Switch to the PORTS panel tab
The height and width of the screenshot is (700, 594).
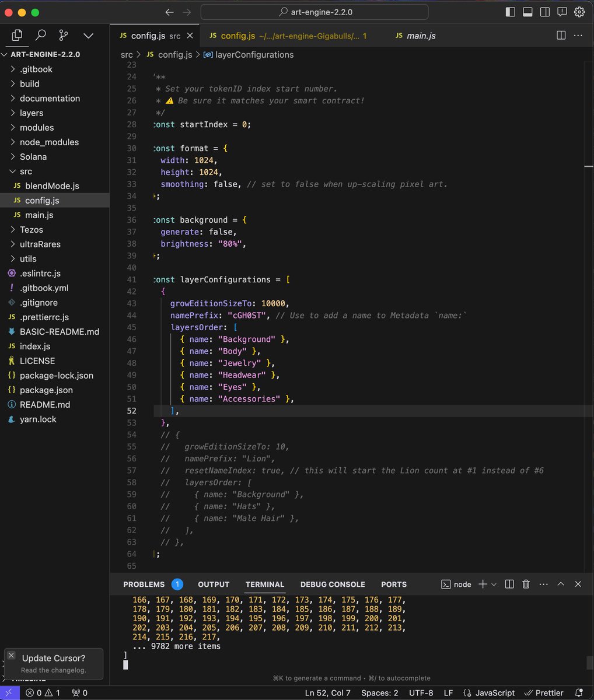click(394, 584)
